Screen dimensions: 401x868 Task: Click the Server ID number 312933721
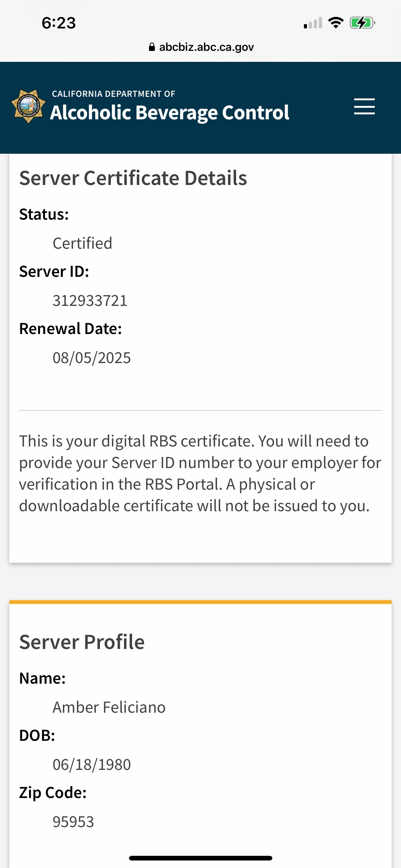(90, 300)
